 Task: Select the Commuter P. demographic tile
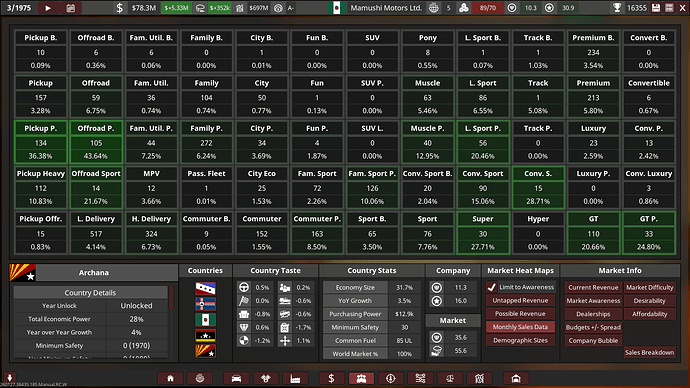(x=317, y=233)
